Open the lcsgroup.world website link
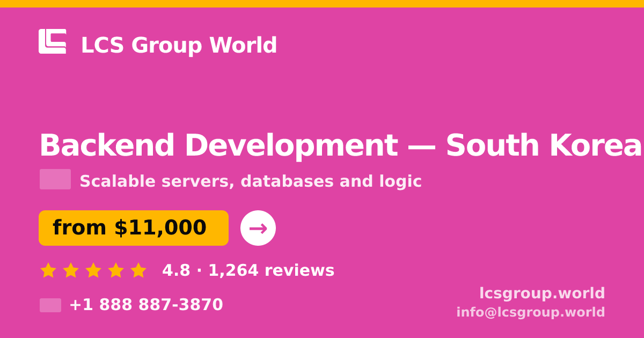The image size is (644, 338). coord(542,293)
